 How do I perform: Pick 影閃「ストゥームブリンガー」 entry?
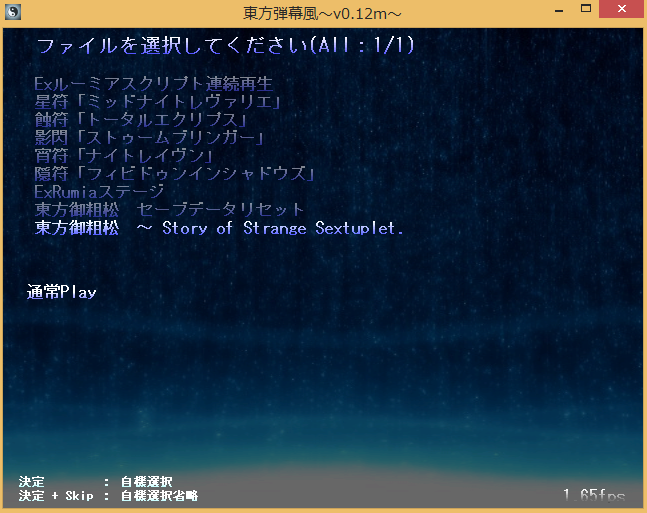coord(149,138)
